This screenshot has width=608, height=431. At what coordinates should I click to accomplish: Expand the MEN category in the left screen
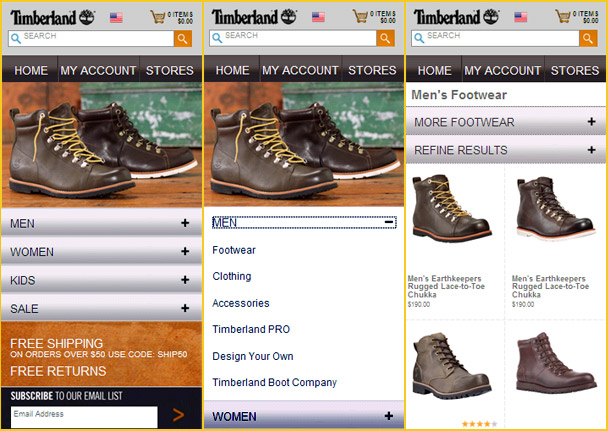pyautogui.click(x=101, y=223)
